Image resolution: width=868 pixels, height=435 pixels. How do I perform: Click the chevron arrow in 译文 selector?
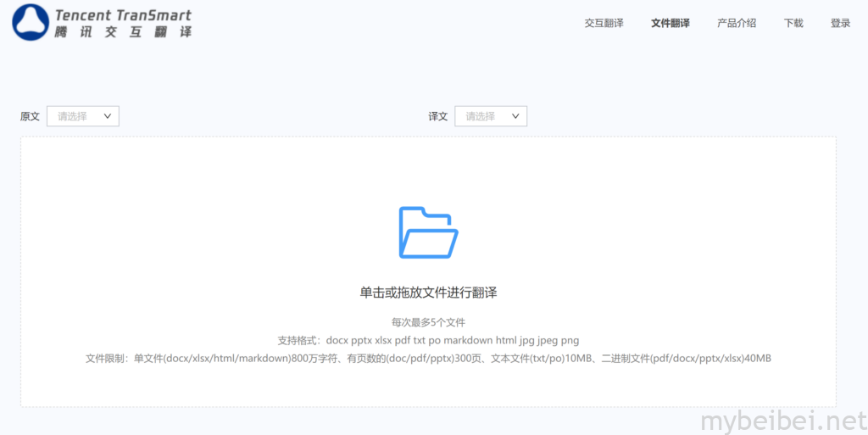pyautogui.click(x=515, y=116)
